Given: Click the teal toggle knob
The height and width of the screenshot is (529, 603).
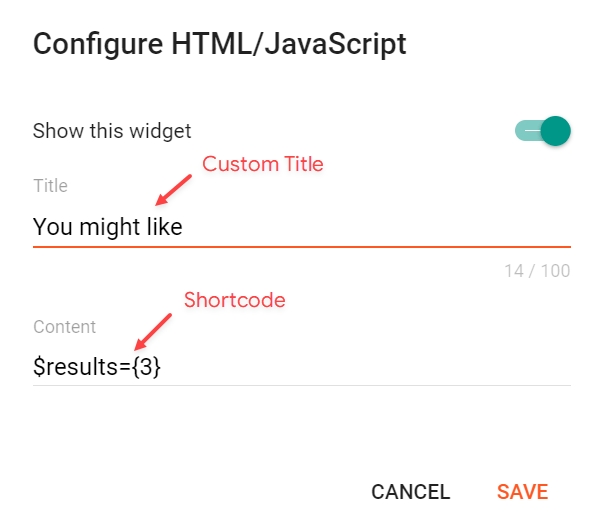Looking at the screenshot, I should click(x=555, y=131).
